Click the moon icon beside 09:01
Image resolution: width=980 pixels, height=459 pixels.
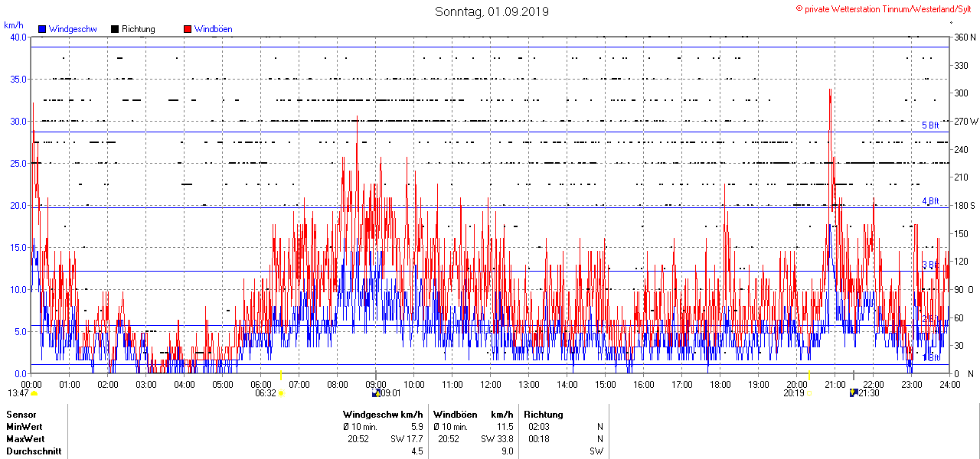point(376,393)
